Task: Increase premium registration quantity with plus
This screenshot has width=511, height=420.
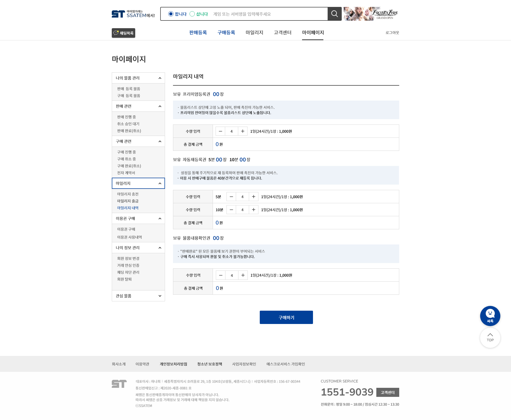Action: tap(243, 131)
